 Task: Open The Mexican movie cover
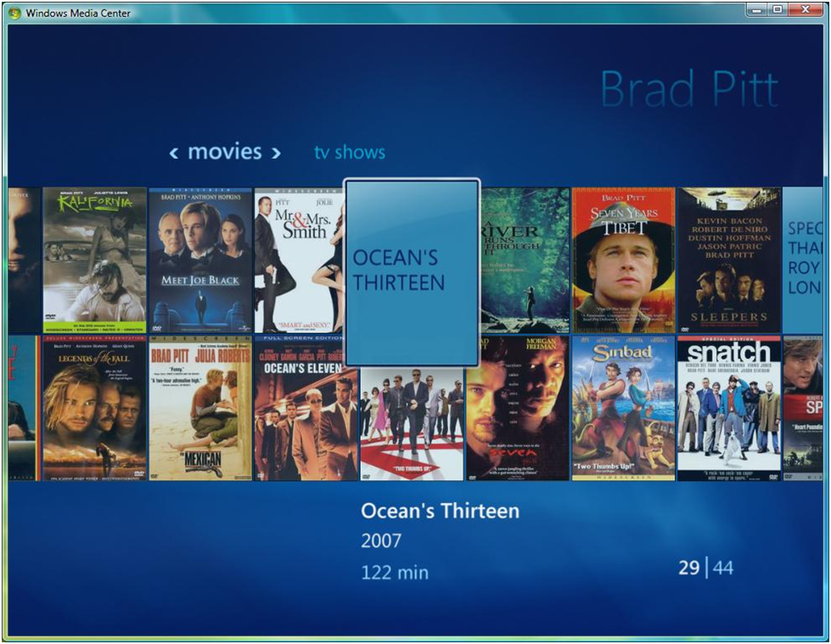coord(199,408)
